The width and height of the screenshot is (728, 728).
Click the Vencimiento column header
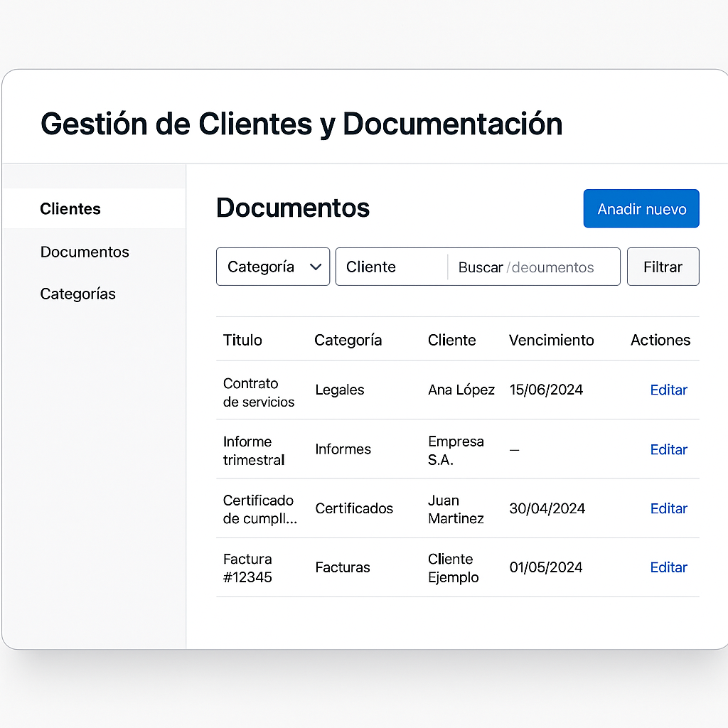[551, 340]
